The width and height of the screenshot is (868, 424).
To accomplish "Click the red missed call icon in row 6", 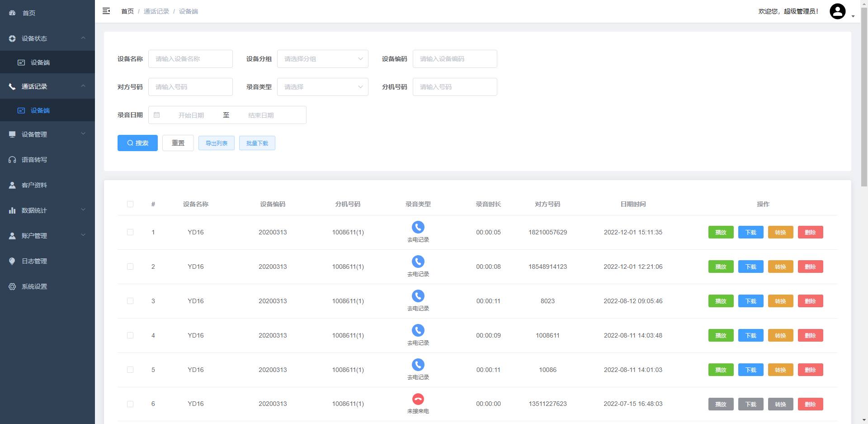I will click(x=418, y=399).
